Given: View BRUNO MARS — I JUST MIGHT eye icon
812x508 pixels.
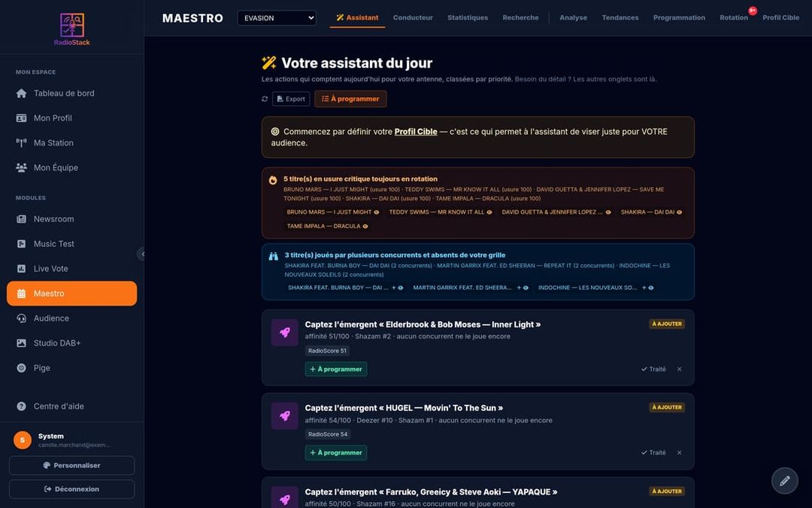Looking at the screenshot, I should point(377,212).
